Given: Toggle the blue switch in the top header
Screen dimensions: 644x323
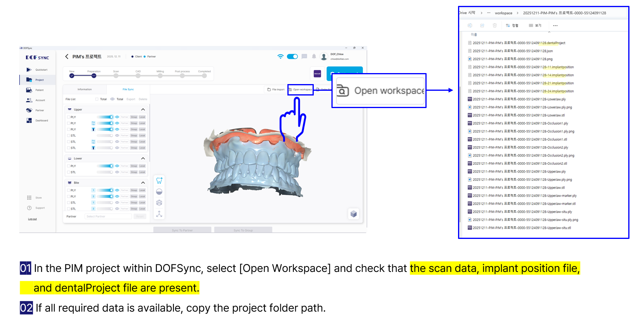Looking at the screenshot, I should pyautogui.click(x=292, y=57).
